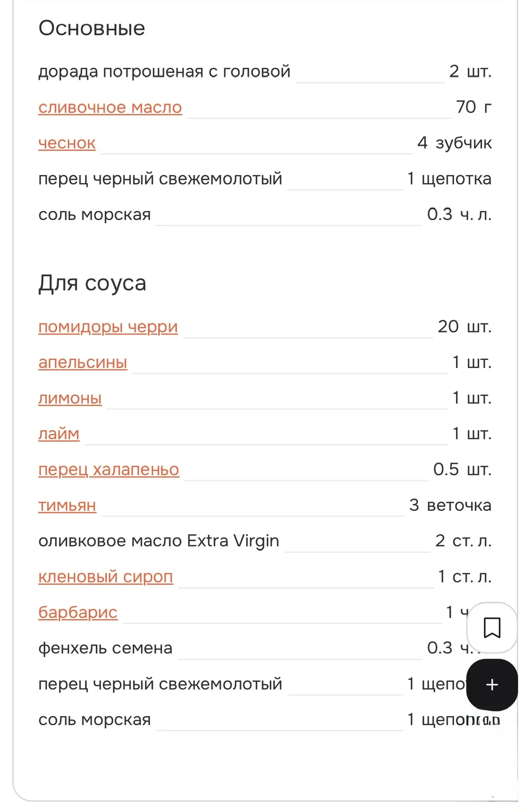Viewport: 530px width, 812px height.
Task: Open the барбарис link
Action: [x=78, y=612]
